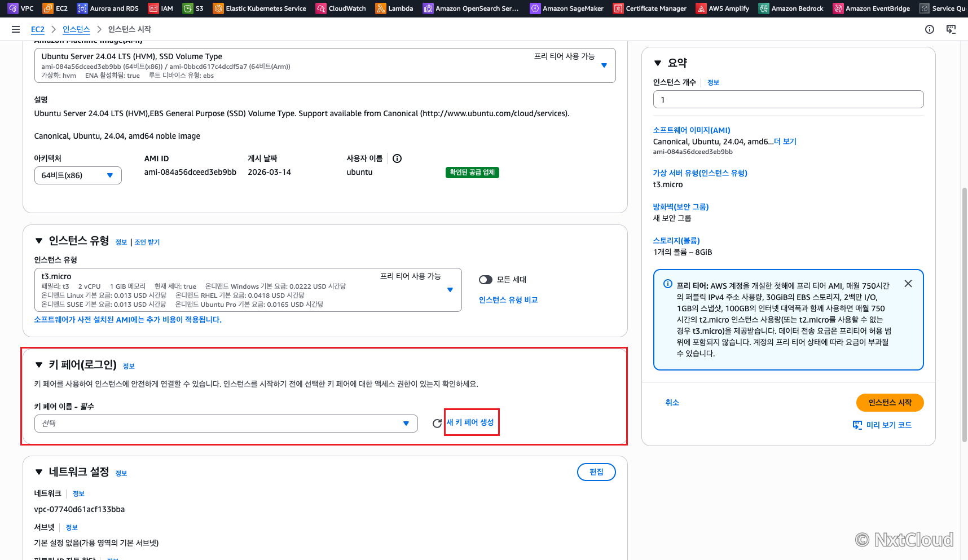Image resolution: width=968 pixels, height=560 pixels.
Task: Click 취소 to cancel the launch
Action: [x=672, y=403]
